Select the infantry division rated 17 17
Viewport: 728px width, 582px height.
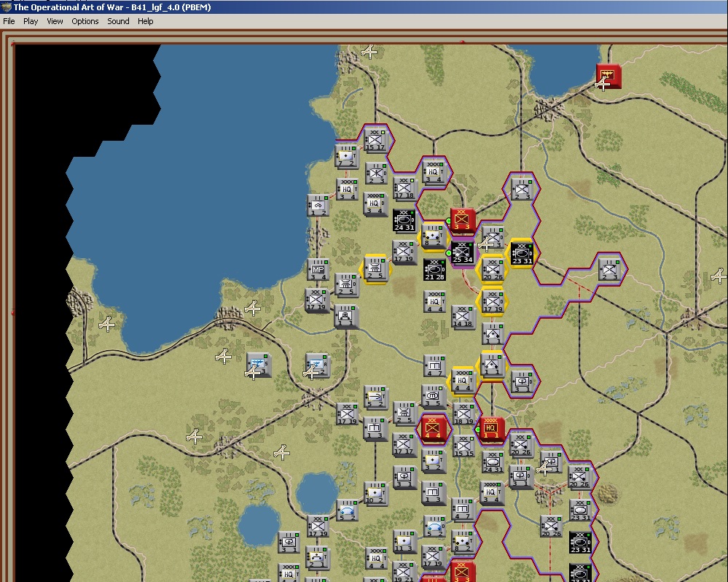(404, 444)
